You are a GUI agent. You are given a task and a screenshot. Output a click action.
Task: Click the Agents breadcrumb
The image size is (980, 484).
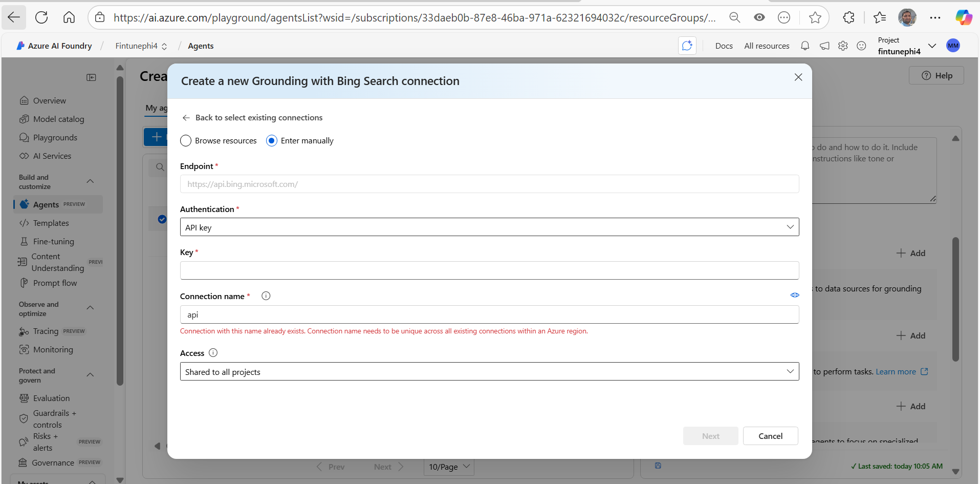click(201, 46)
